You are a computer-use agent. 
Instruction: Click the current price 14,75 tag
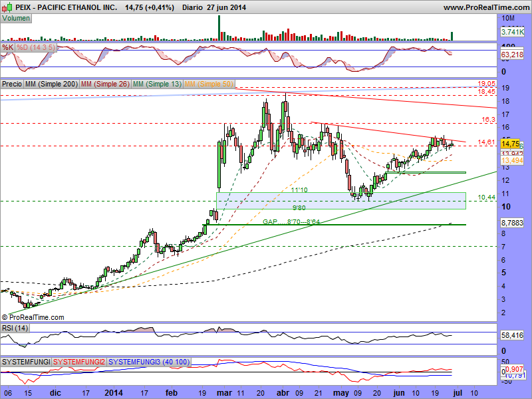pos(510,144)
